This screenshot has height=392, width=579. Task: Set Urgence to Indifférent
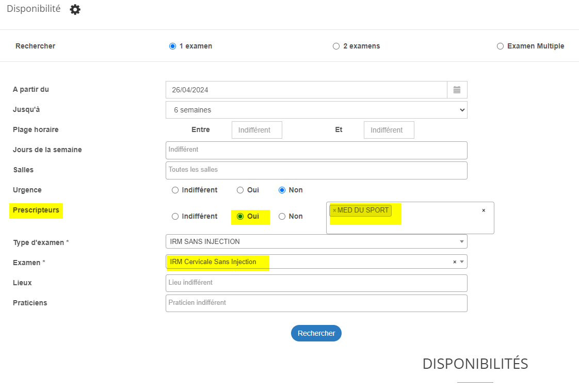[175, 190]
